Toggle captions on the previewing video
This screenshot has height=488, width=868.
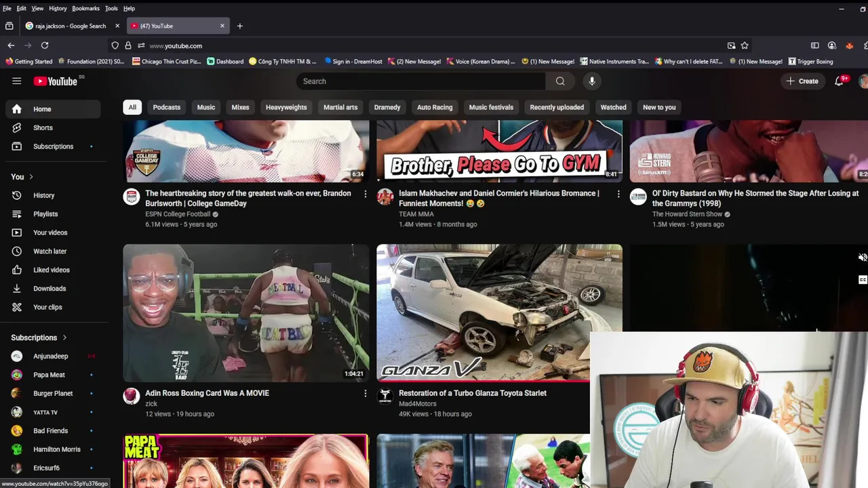(x=863, y=279)
